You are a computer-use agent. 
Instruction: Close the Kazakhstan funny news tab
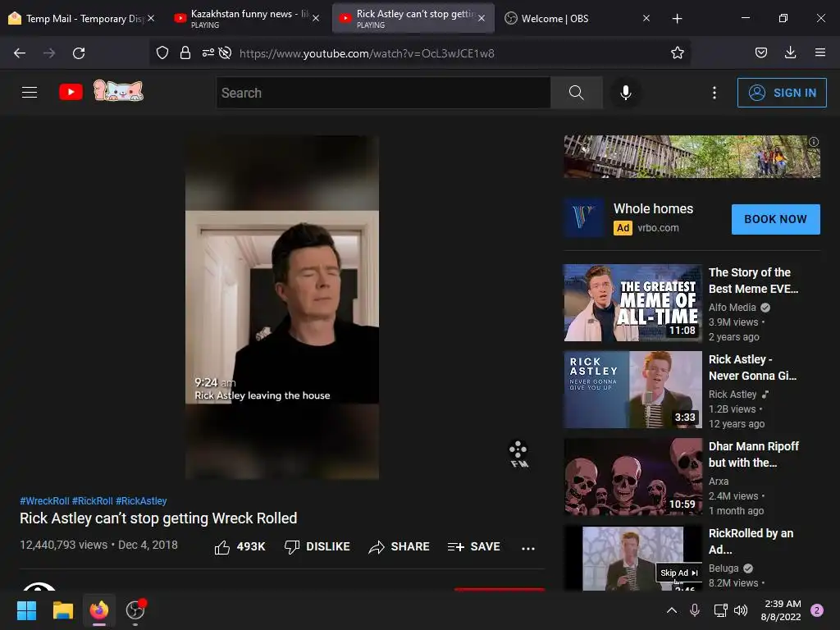point(316,18)
